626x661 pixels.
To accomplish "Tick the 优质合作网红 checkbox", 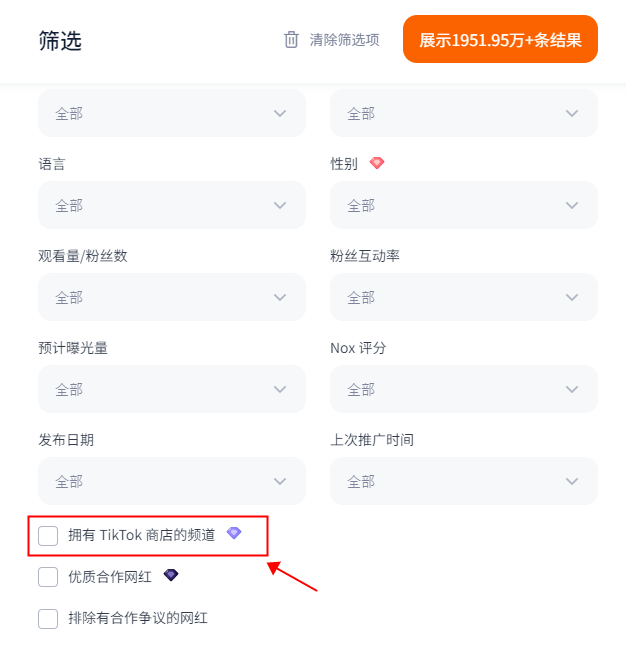I will click(48, 577).
